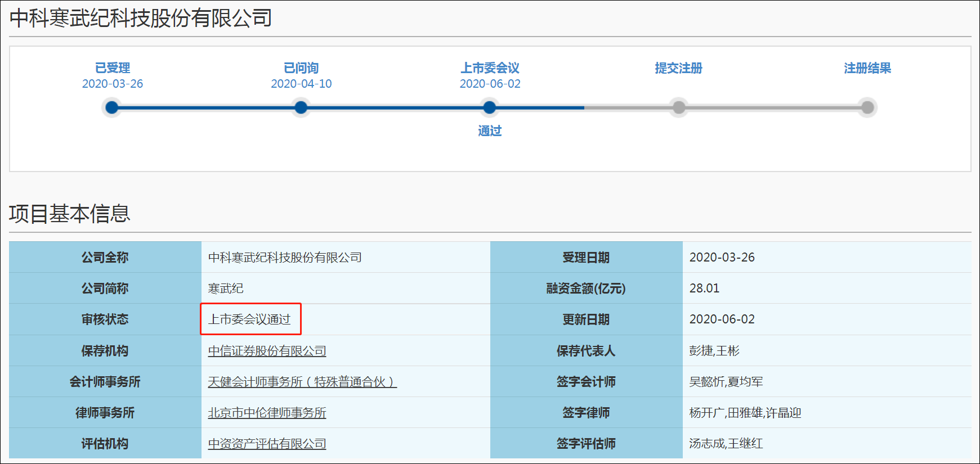Click the gray 注册结果 timeline dot

867,107
